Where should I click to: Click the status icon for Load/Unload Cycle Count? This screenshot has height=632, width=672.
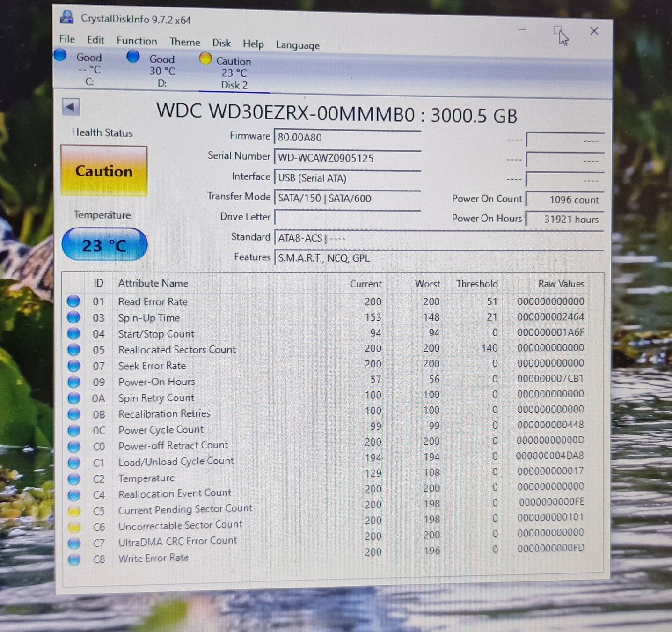tap(74, 463)
